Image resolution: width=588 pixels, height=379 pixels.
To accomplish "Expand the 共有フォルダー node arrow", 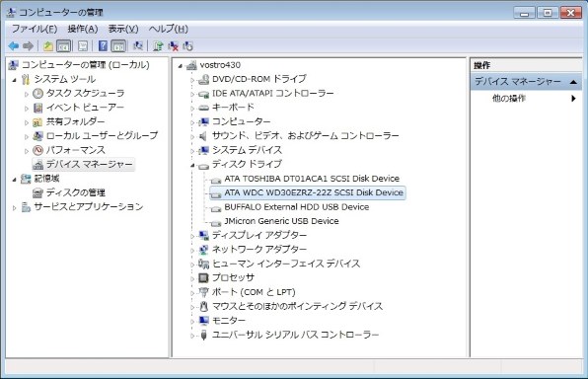I will tap(27, 122).
